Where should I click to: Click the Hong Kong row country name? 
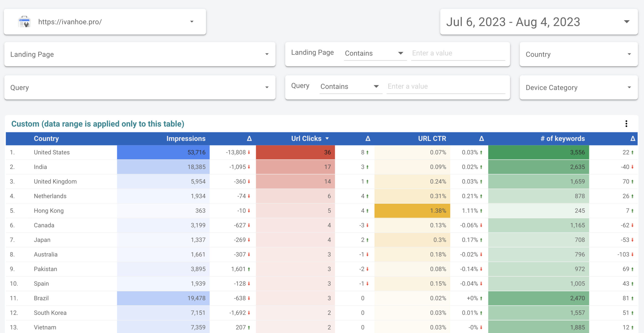coord(49,211)
